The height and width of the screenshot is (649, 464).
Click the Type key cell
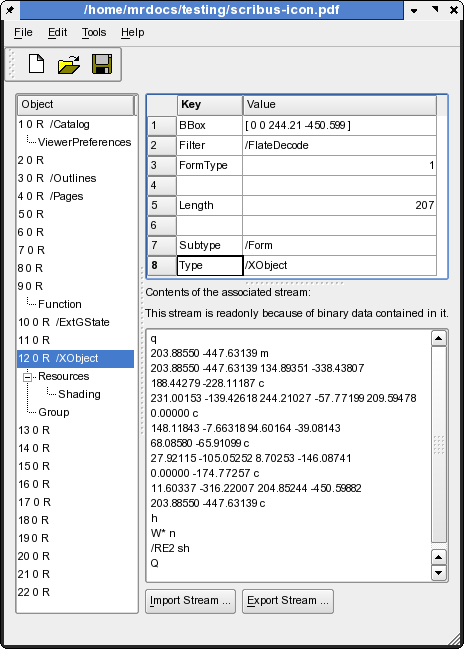click(x=210, y=265)
